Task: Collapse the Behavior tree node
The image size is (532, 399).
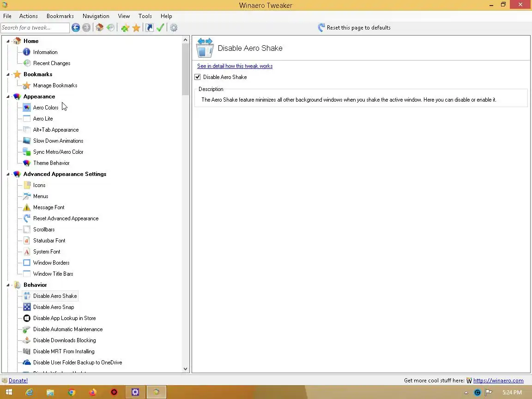Action: (x=8, y=285)
